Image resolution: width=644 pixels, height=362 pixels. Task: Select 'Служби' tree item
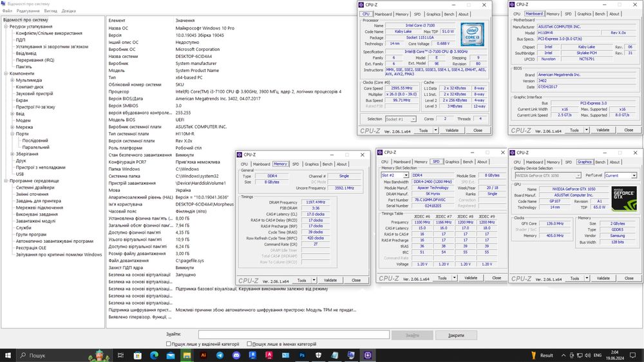point(23,227)
